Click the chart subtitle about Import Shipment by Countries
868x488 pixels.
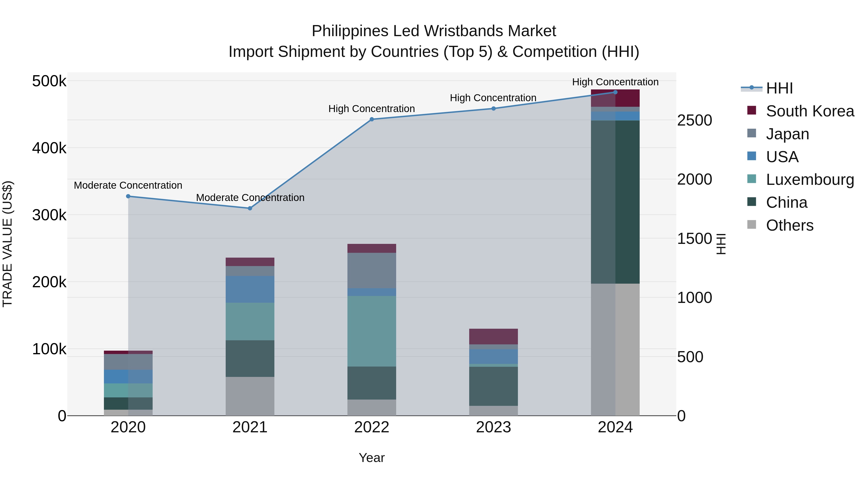coord(434,52)
